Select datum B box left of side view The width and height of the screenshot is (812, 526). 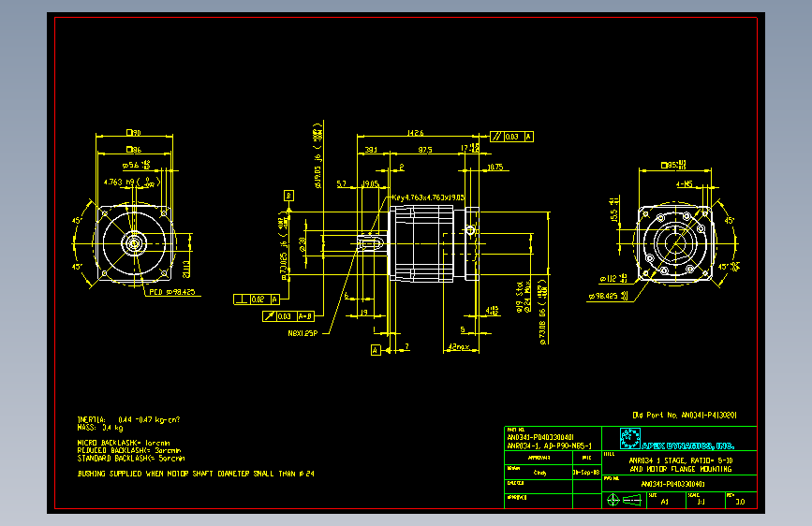(289, 196)
